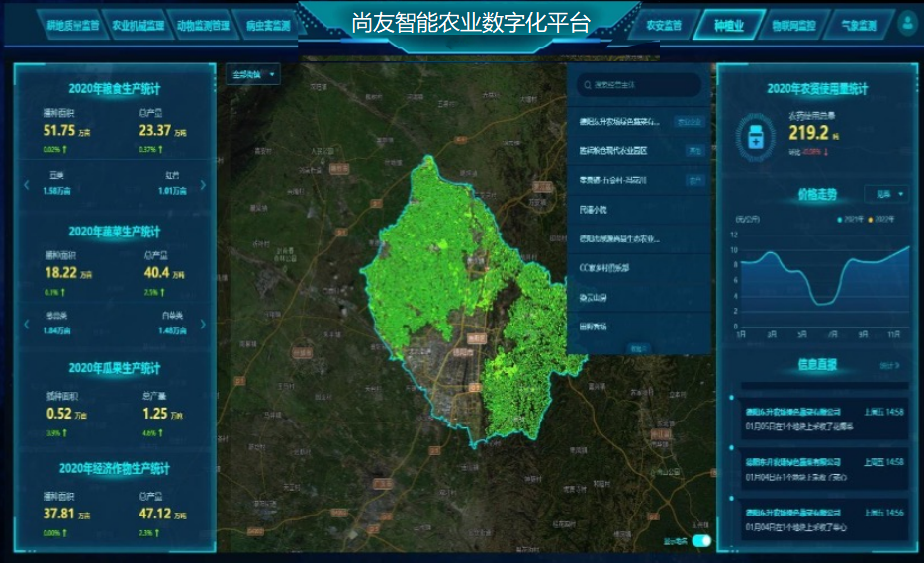Viewport: 924px width, 563px height.
Task: Click the fruit total output value 1.25
Action: (155, 414)
